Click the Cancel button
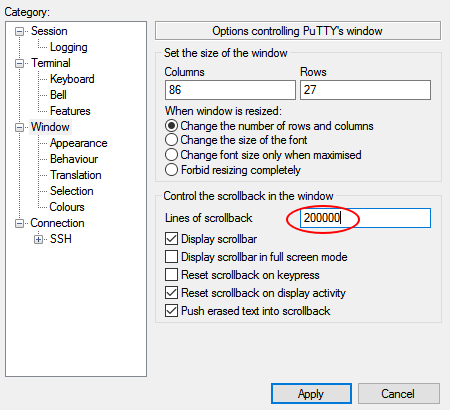The image size is (450, 410). 399,394
